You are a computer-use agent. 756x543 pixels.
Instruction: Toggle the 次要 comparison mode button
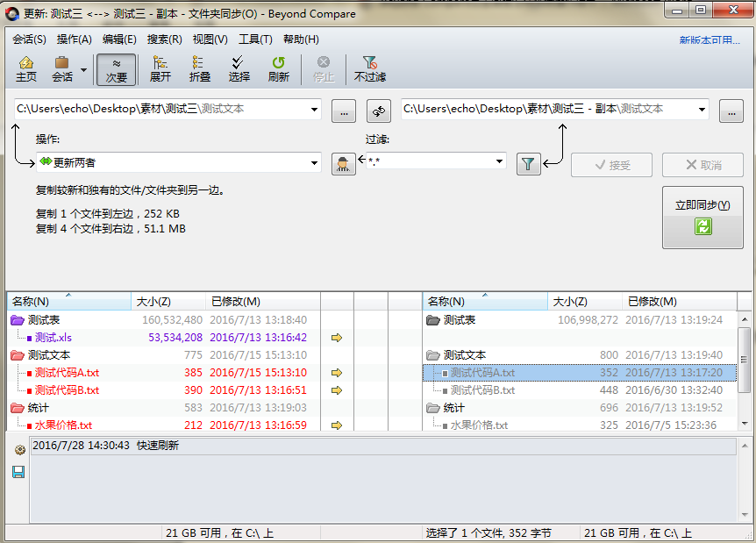[x=116, y=68]
